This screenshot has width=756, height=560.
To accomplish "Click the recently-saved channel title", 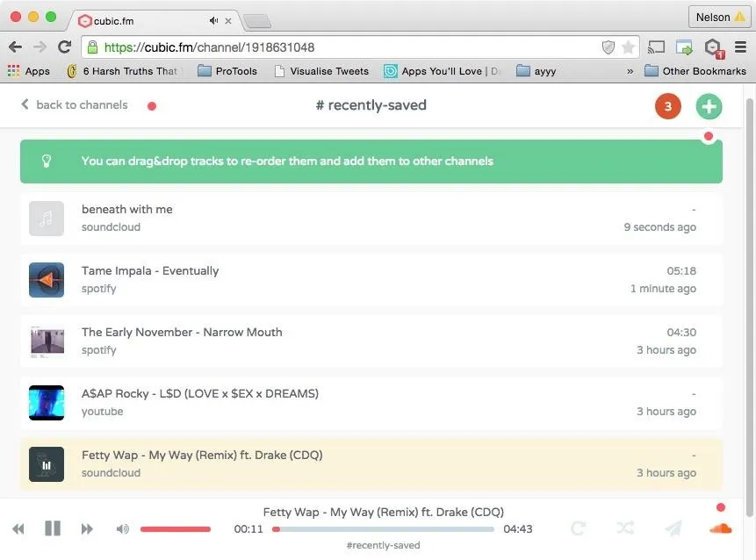I will point(371,105).
